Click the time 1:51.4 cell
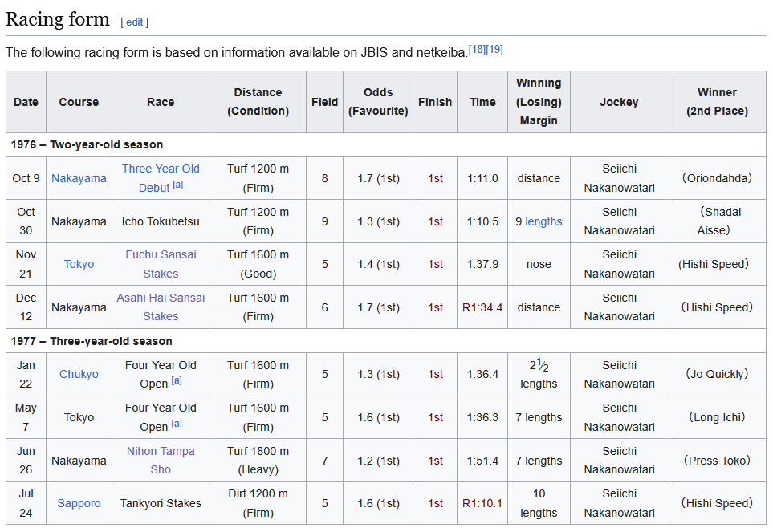 pos(482,461)
